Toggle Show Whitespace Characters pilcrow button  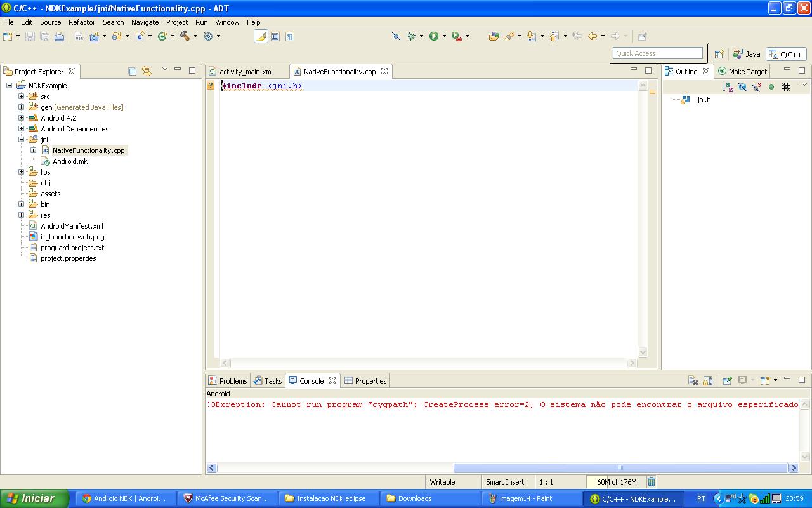pyautogui.click(x=289, y=36)
